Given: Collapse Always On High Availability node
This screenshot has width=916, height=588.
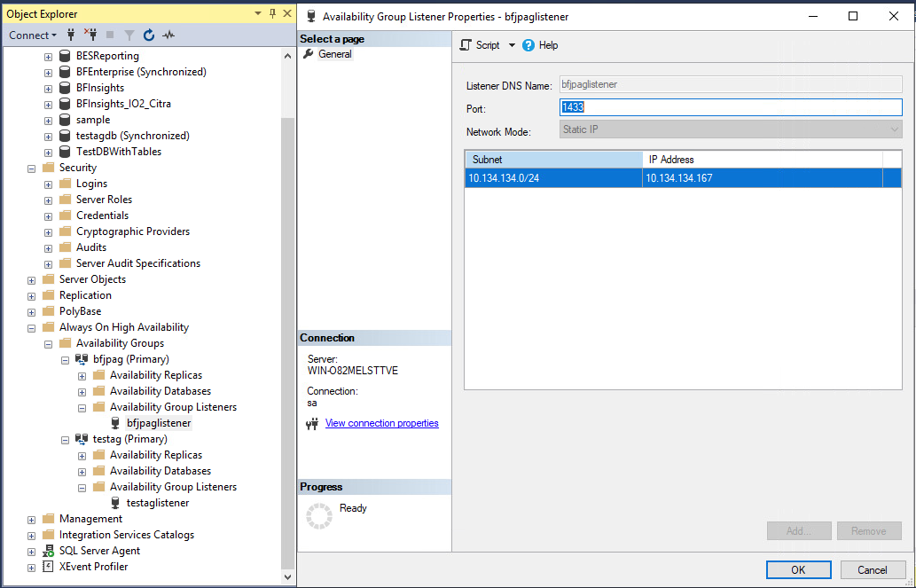Looking at the screenshot, I should tap(32, 328).
